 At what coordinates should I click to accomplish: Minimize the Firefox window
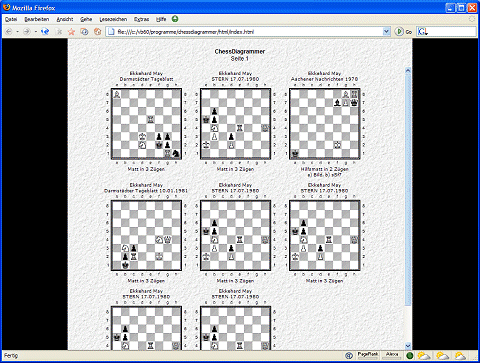pos(450,8)
